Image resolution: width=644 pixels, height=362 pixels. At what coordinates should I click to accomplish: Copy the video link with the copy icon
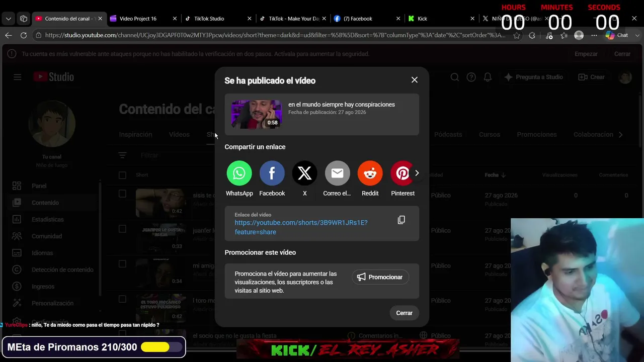(401, 220)
